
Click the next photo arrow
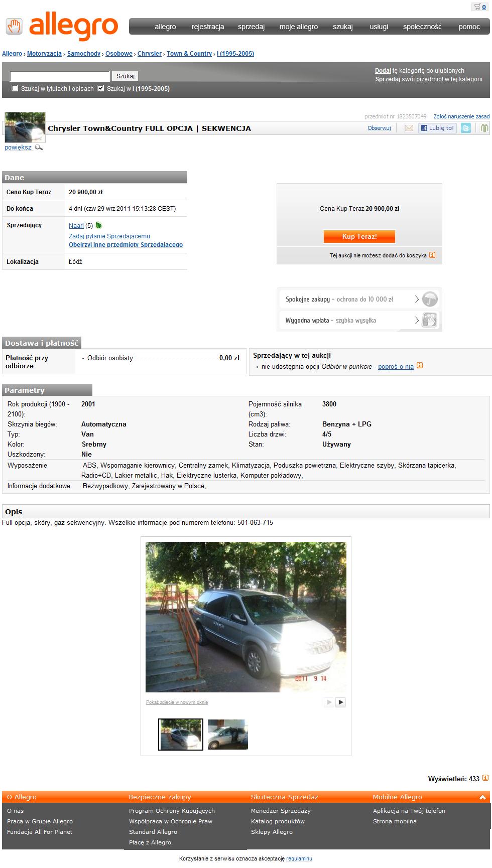(340, 702)
